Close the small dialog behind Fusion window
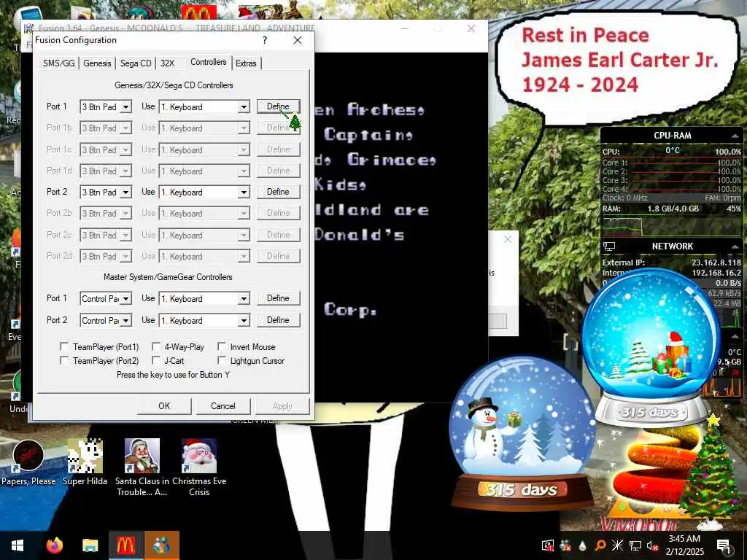Viewport: 747px width, 560px height. tap(508, 239)
